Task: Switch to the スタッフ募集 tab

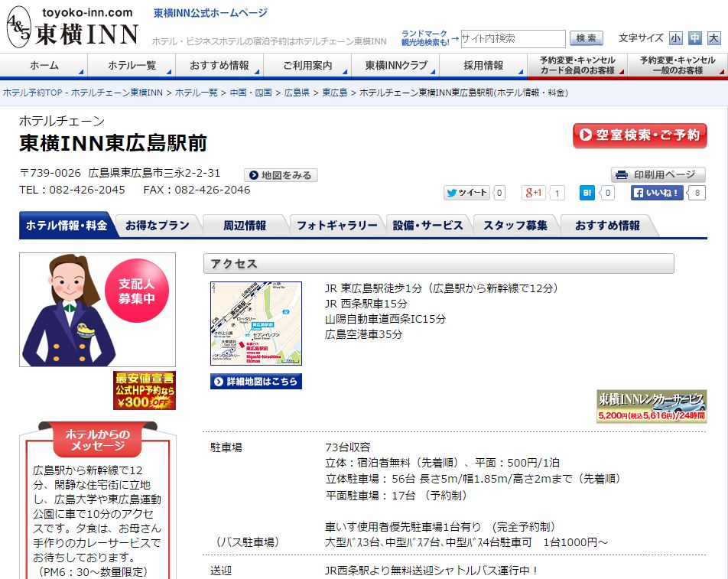Action: tap(515, 226)
